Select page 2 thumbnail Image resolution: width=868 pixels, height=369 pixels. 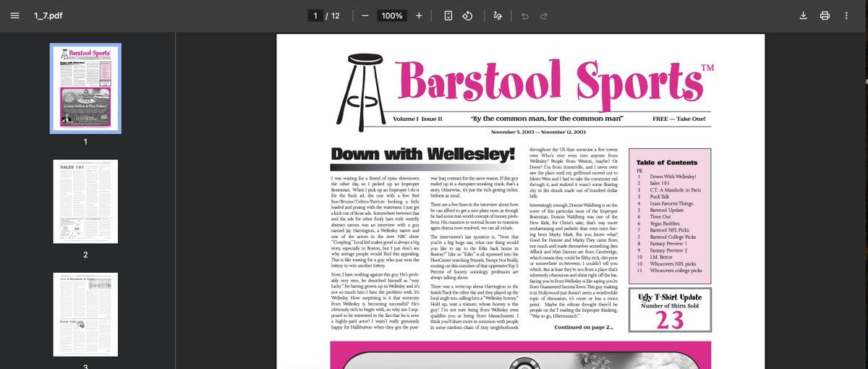85,203
